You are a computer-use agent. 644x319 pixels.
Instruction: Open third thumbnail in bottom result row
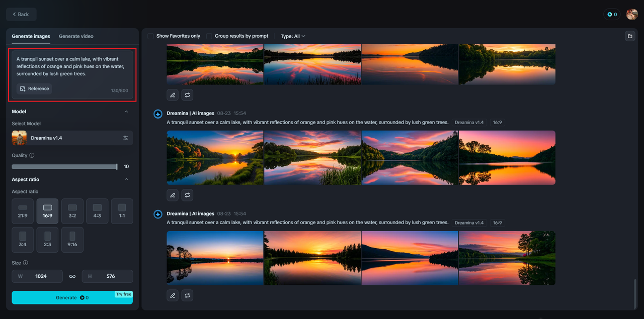410,258
